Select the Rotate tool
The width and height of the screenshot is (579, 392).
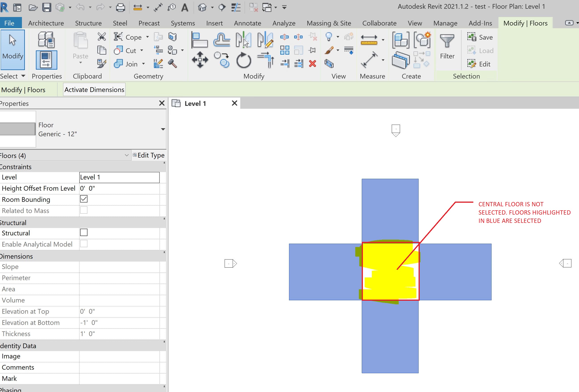[x=244, y=60]
